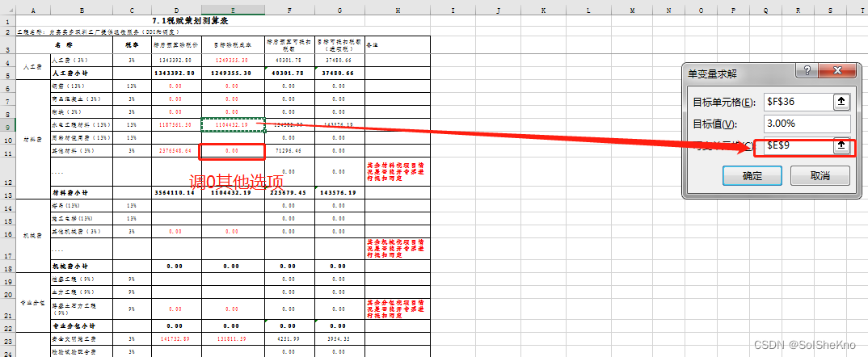Select row 9 header
The width and height of the screenshot is (868, 357).
8,124
